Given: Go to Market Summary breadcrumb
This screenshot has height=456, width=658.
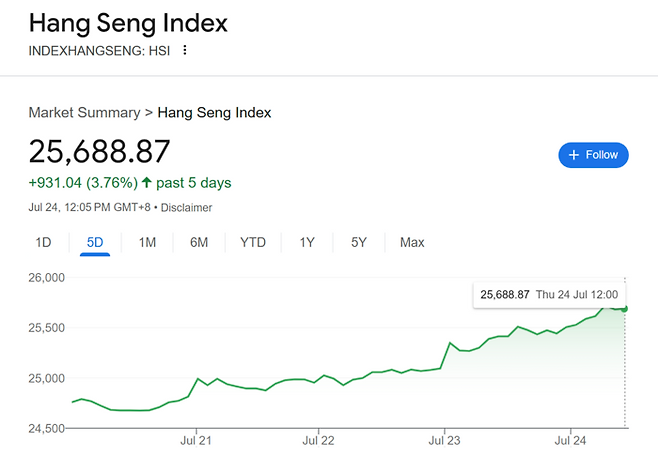Looking at the screenshot, I should pos(84,113).
